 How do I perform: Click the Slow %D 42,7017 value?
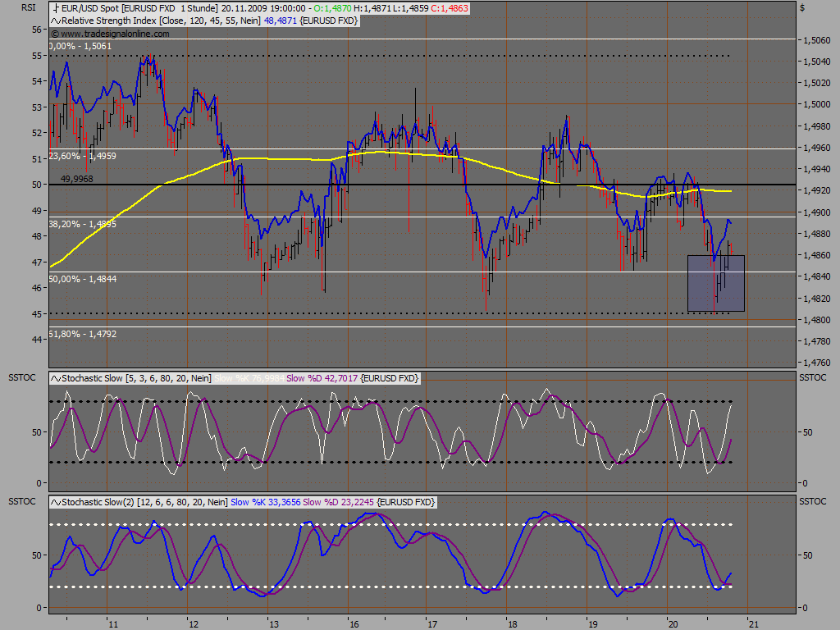(x=322, y=379)
